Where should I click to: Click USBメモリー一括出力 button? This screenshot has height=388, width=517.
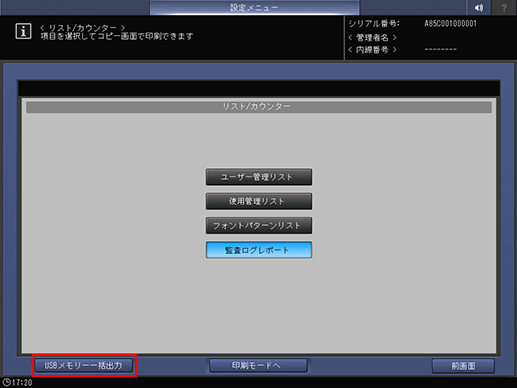pyautogui.click(x=84, y=365)
